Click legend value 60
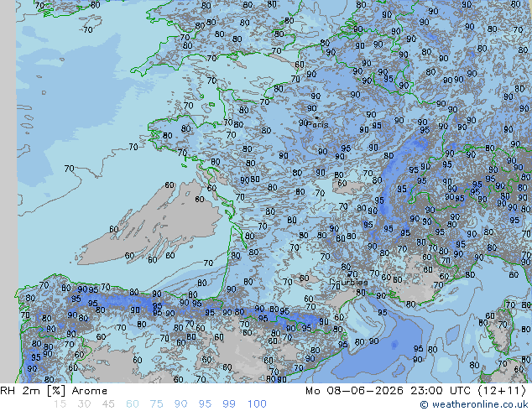This screenshot has width=532, height=411. coord(133,404)
